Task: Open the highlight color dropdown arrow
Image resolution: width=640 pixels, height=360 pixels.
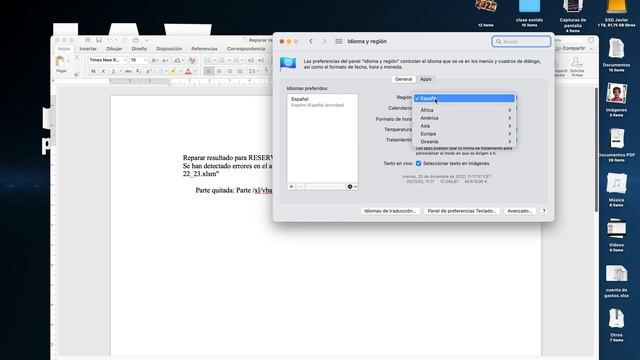Action: point(180,72)
